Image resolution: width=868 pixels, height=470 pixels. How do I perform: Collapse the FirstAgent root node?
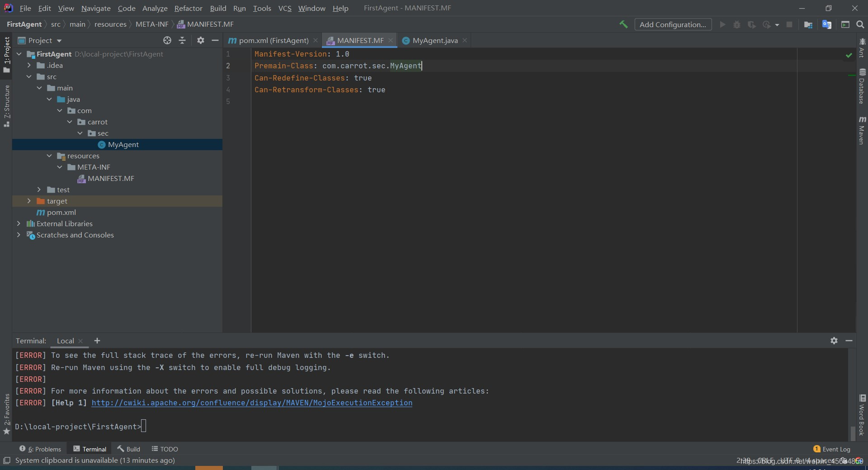[19, 54]
